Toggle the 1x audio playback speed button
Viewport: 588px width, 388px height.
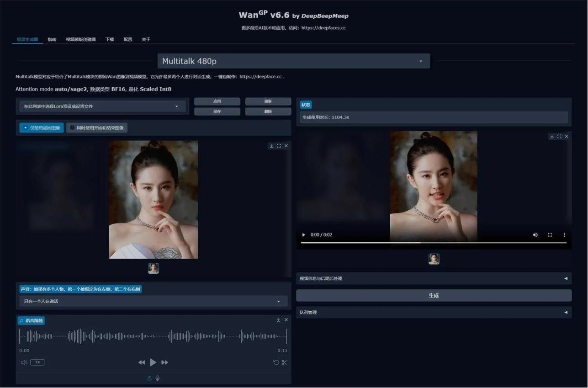point(37,362)
